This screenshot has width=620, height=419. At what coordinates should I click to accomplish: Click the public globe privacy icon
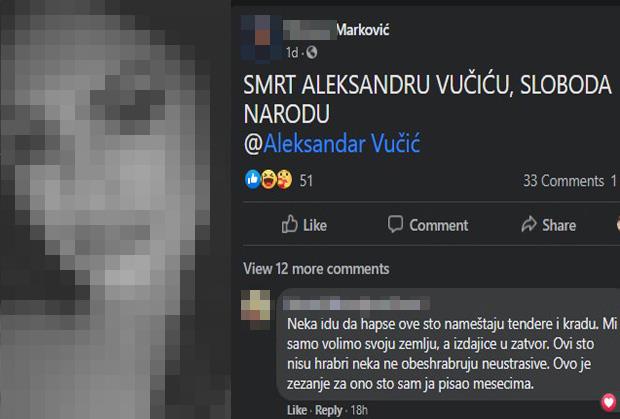pyautogui.click(x=312, y=52)
